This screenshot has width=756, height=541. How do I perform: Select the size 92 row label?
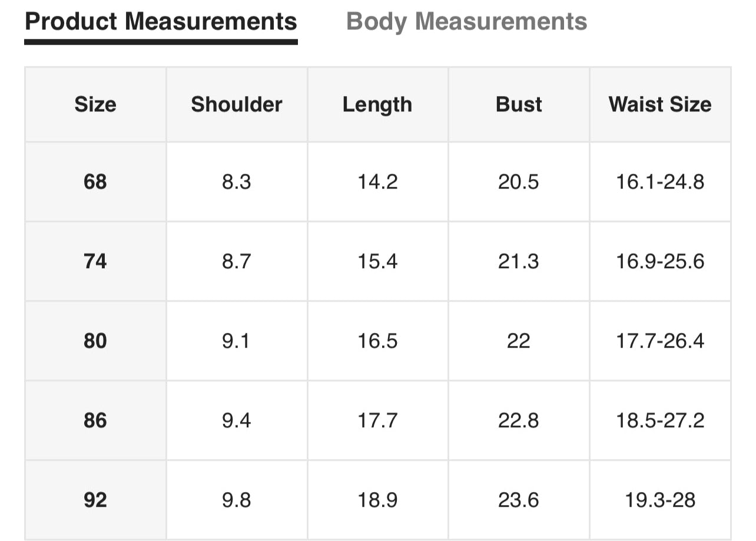tap(95, 500)
